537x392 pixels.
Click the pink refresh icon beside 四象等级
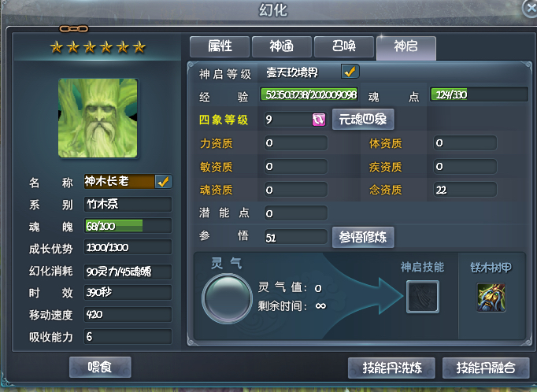[x=319, y=120]
